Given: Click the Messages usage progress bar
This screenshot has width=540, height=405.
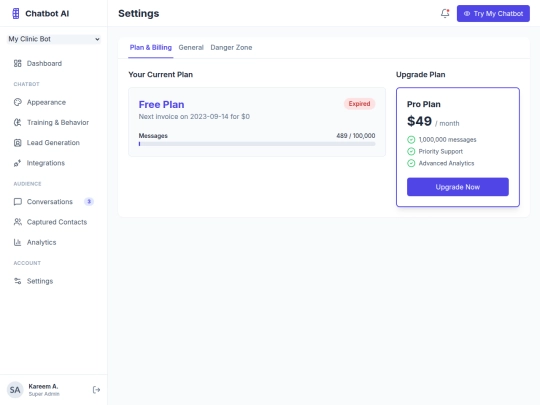Looking at the screenshot, I should (x=257, y=144).
